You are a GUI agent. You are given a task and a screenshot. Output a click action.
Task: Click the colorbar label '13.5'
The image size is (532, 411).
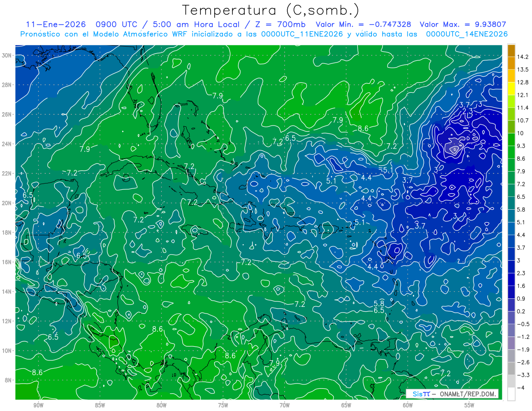[522, 70]
